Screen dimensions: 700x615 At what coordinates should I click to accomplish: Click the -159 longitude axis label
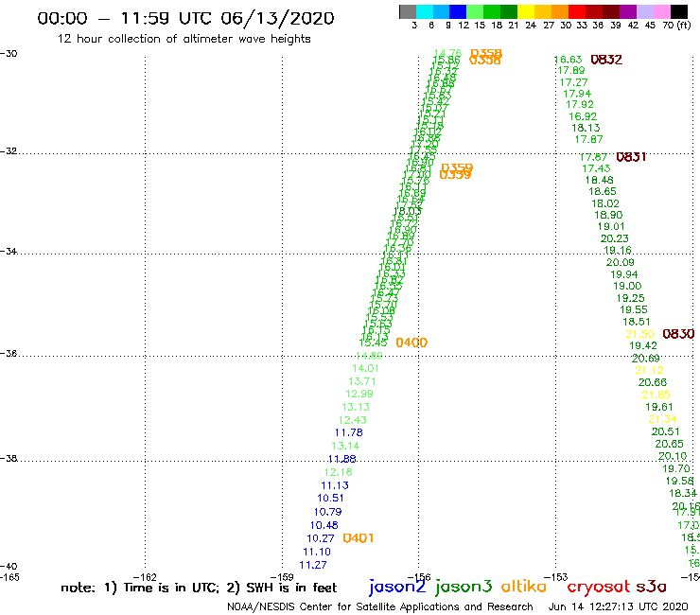coord(282,577)
